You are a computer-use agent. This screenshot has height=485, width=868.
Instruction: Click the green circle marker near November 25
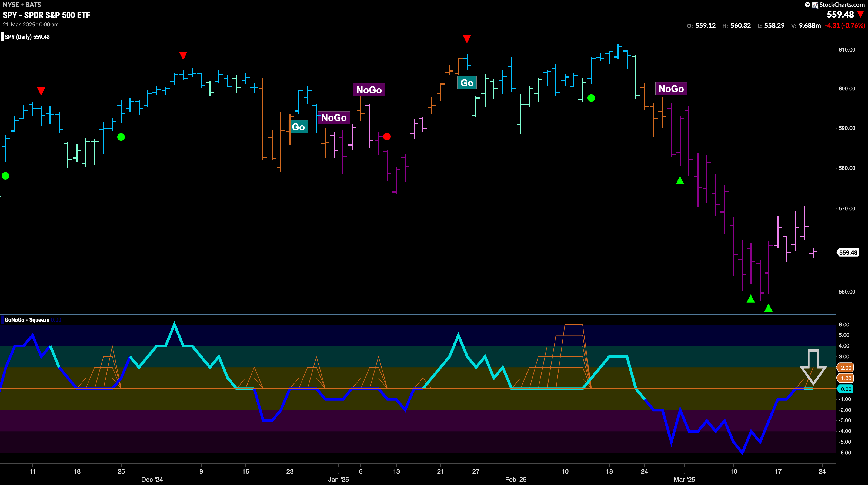(121, 137)
